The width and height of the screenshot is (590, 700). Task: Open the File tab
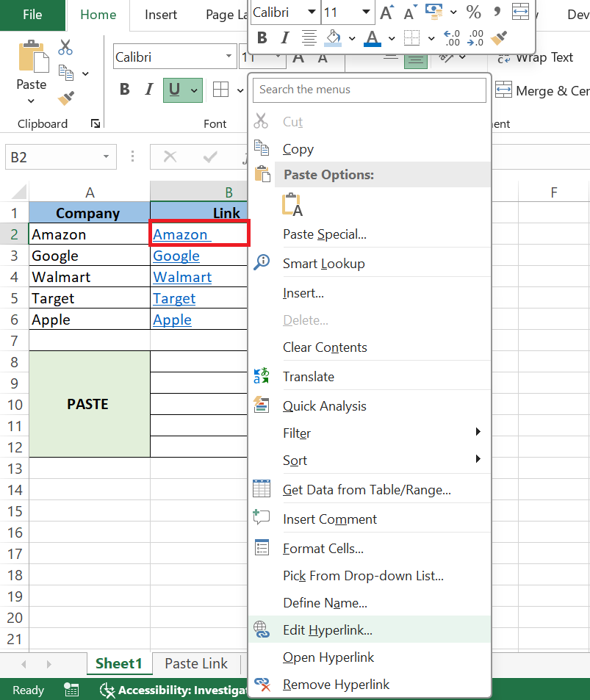[32, 15]
